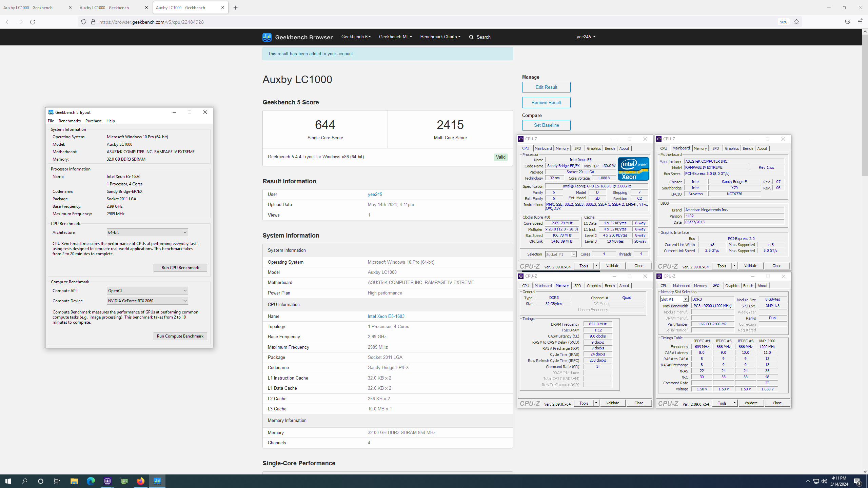
Task: Open the Compute Device RTX 2060 dropdown
Action: (147, 301)
